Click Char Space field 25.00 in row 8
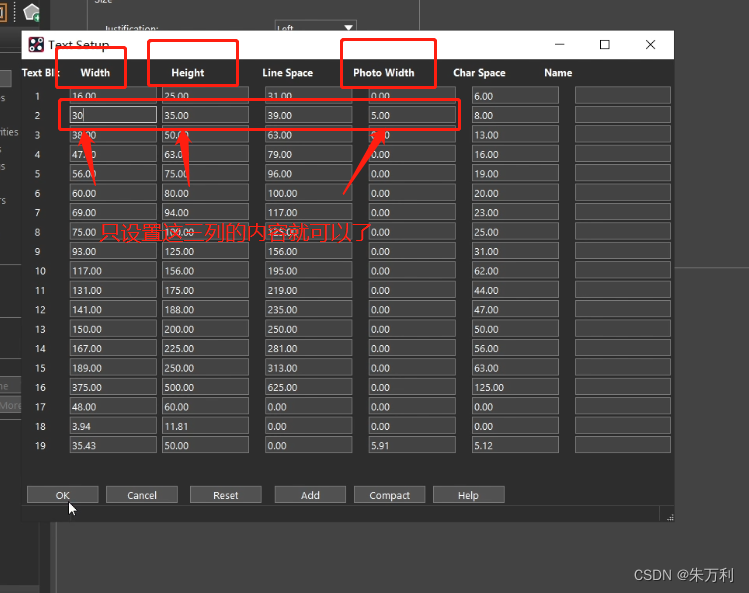 (x=515, y=232)
